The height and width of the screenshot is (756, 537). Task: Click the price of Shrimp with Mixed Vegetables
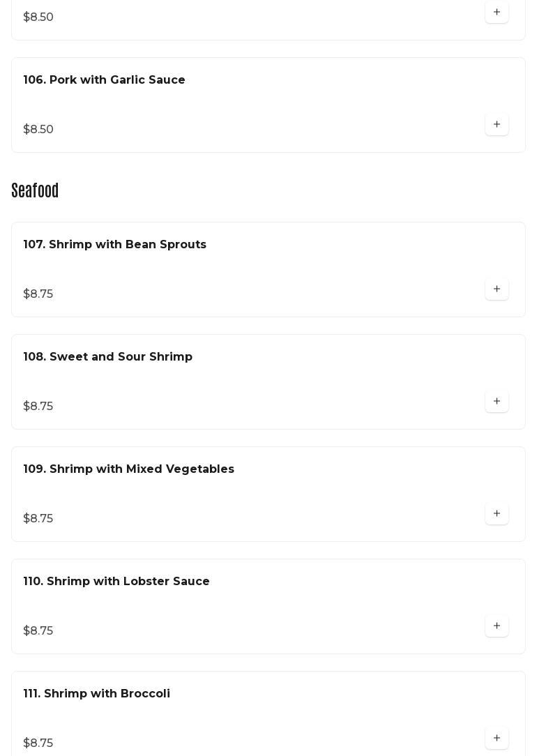point(38,519)
